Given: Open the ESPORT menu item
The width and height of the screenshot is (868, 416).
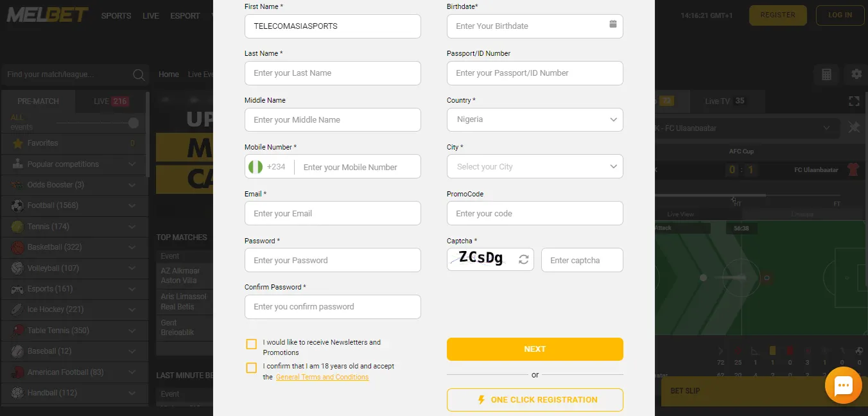Looking at the screenshot, I should coord(185,15).
